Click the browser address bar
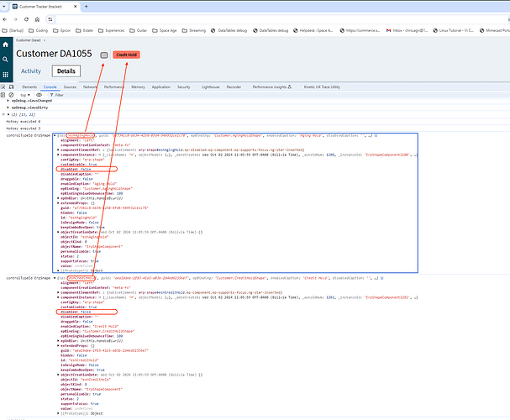510x420 pixels. click(x=280, y=19)
